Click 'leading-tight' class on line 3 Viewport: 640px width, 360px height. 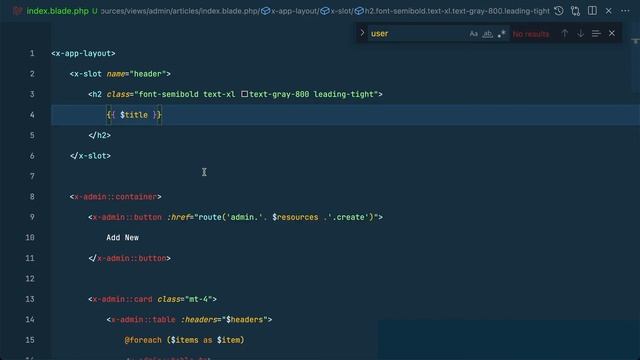click(x=344, y=94)
